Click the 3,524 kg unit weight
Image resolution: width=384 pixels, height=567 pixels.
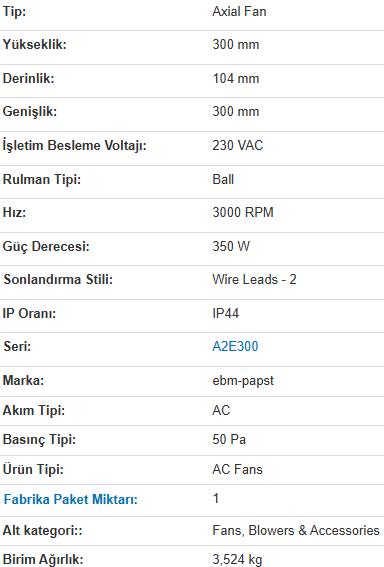coord(237,559)
